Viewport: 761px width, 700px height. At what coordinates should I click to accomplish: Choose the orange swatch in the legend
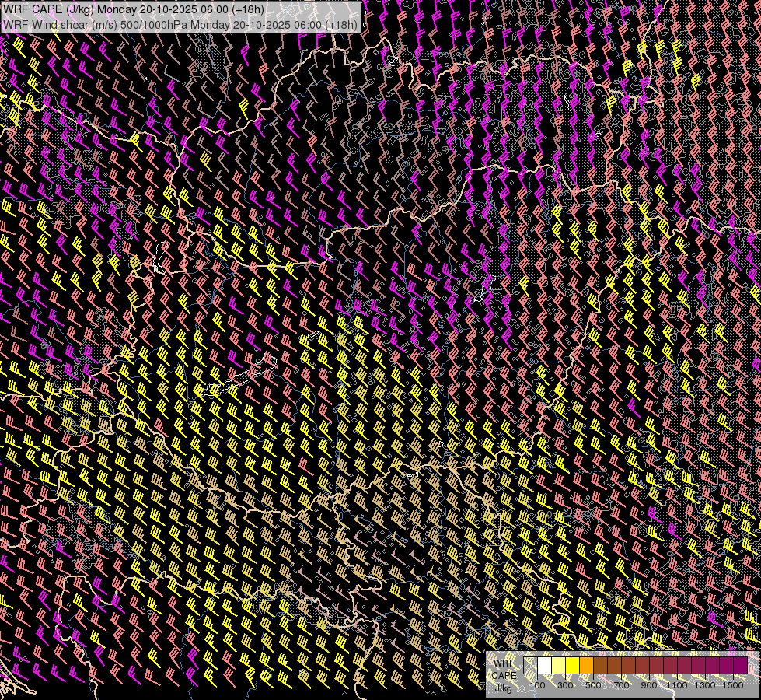point(586,666)
